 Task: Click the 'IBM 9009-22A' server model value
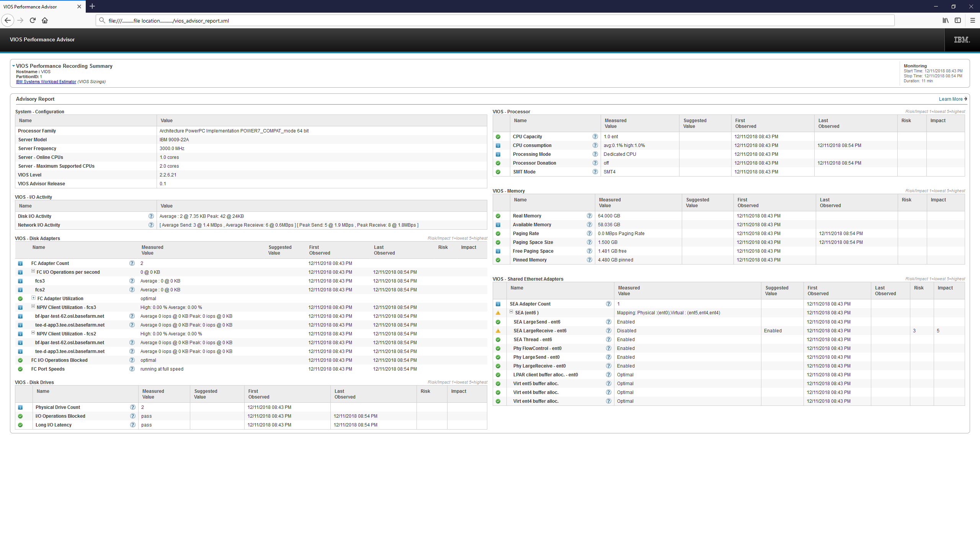click(174, 140)
